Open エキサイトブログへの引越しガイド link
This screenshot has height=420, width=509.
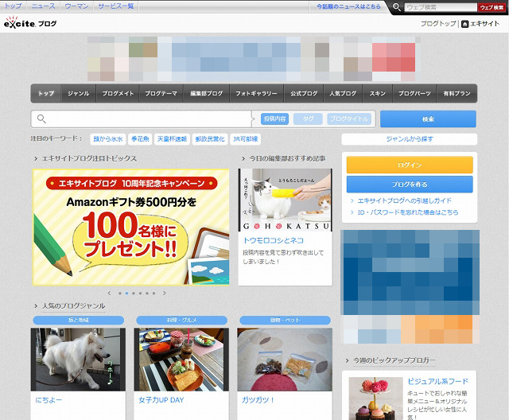(x=404, y=200)
